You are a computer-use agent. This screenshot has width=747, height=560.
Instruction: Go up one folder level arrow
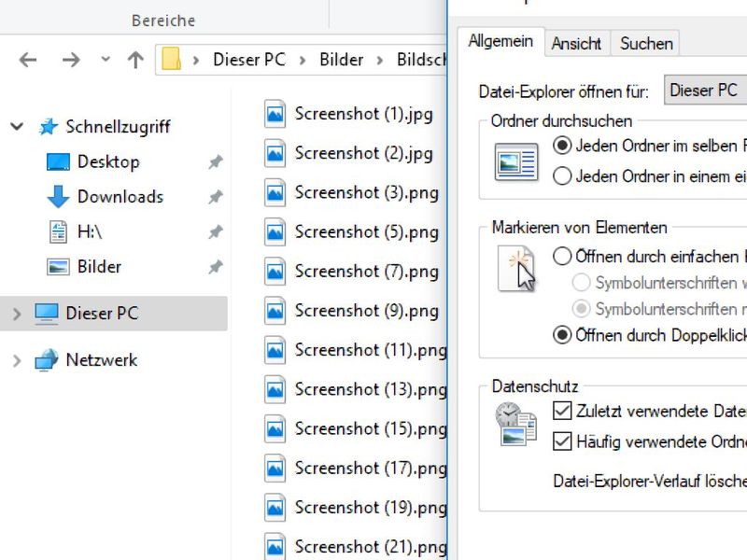tap(135, 60)
